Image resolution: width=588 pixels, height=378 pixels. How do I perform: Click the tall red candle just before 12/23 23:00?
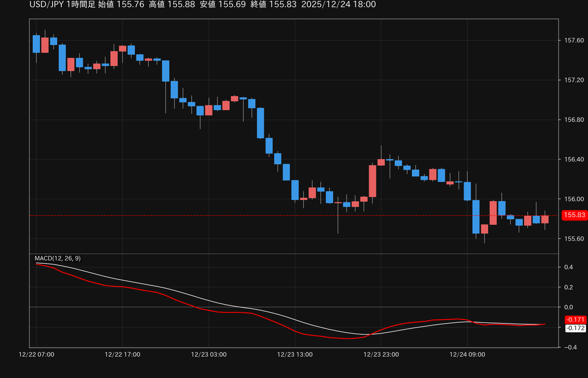pyautogui.click(x=372, y=181)
